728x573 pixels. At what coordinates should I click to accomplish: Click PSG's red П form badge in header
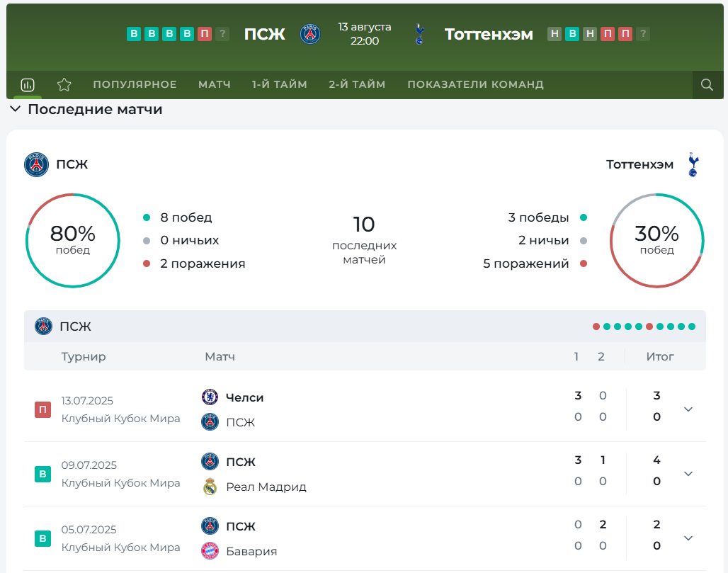coord(205,34)
